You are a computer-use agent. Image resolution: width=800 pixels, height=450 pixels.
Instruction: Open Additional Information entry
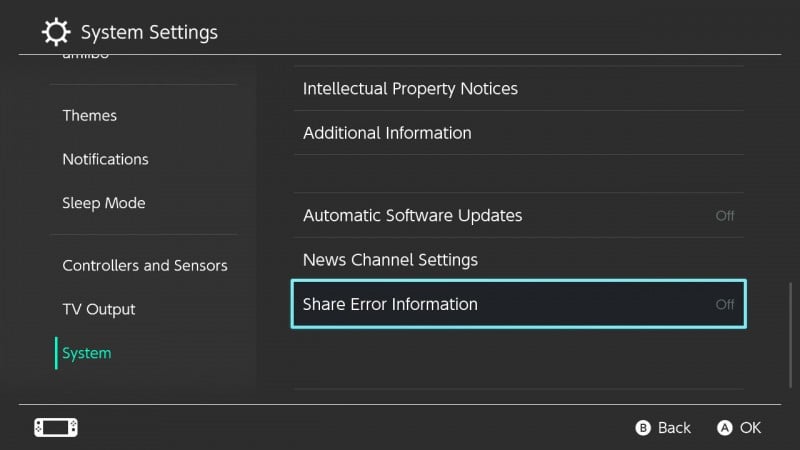(x=518, y=133)
